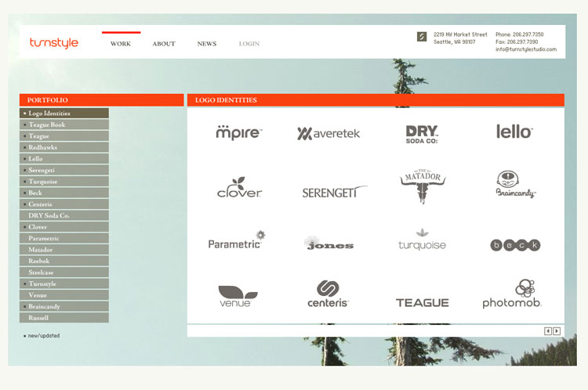Open the jones logo thumbnail
Viewport: 588px width, 390px height.
tap(328, 243)
